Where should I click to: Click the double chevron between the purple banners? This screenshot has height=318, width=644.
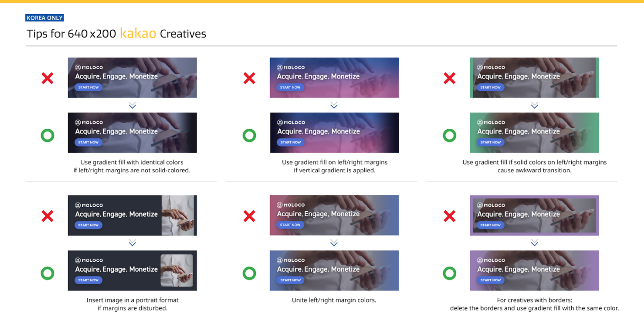(534, 243)
